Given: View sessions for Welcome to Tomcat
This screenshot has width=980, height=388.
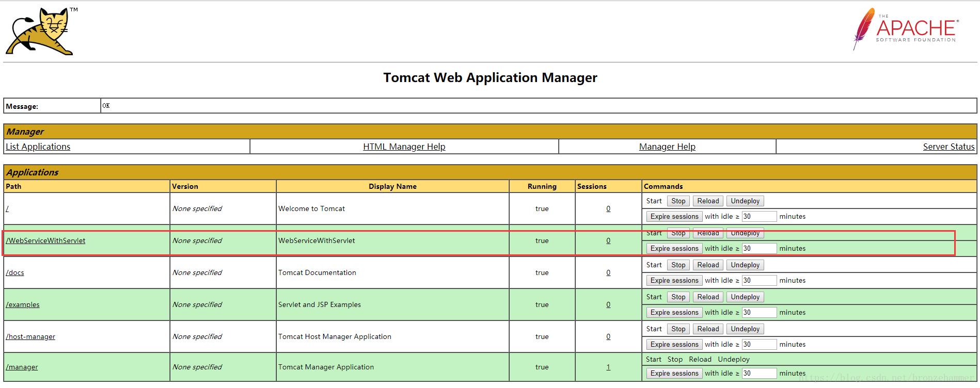Looking at the screenshot, I should pos(608,208).
